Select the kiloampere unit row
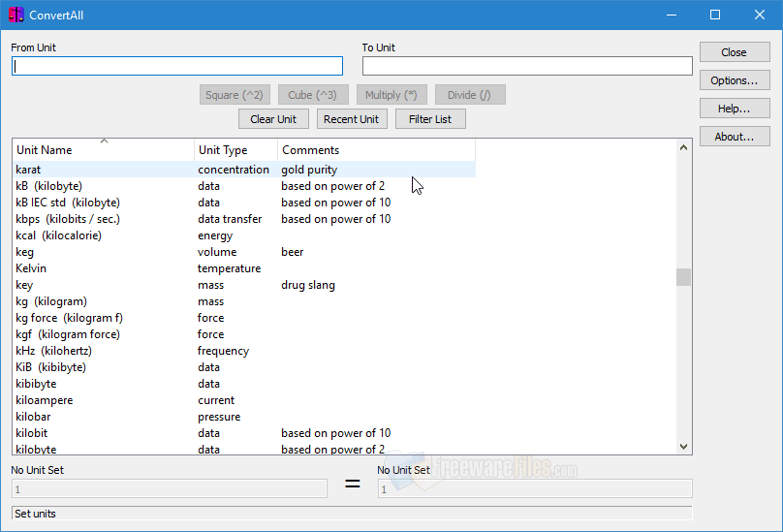This screenshot has width=783, height=532. (x=244, y=400)
